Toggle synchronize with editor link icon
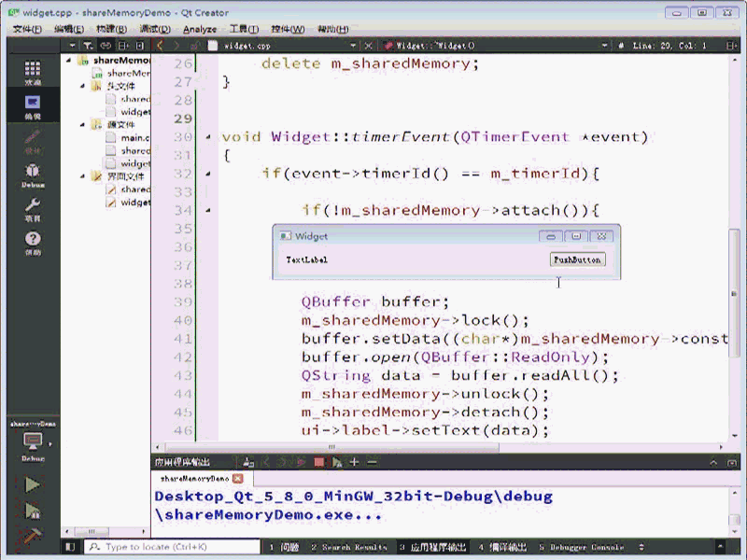 tap(106, 46)
